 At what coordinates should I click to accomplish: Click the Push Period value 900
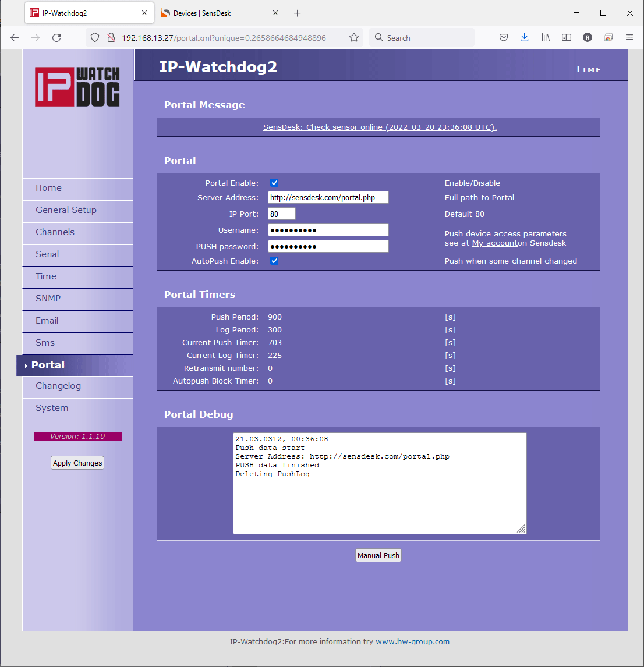click(x=274, y=317)
